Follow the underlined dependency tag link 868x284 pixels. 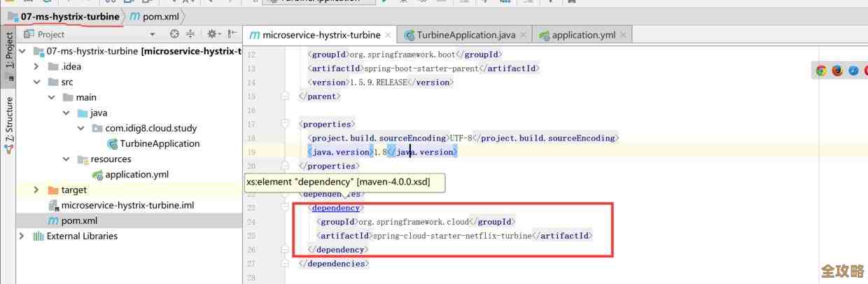click(335, 208)
